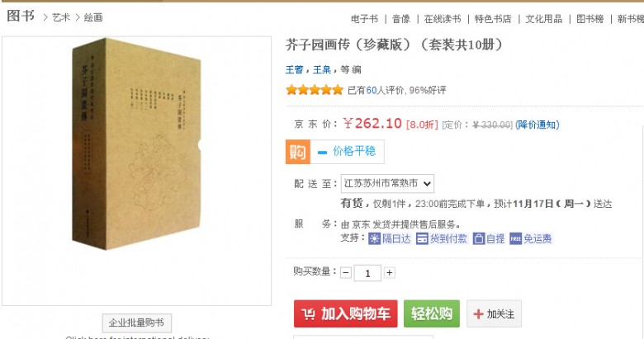Click the five-star rating icons
This screenshot has height=339, width=644.
coord(315,90)
